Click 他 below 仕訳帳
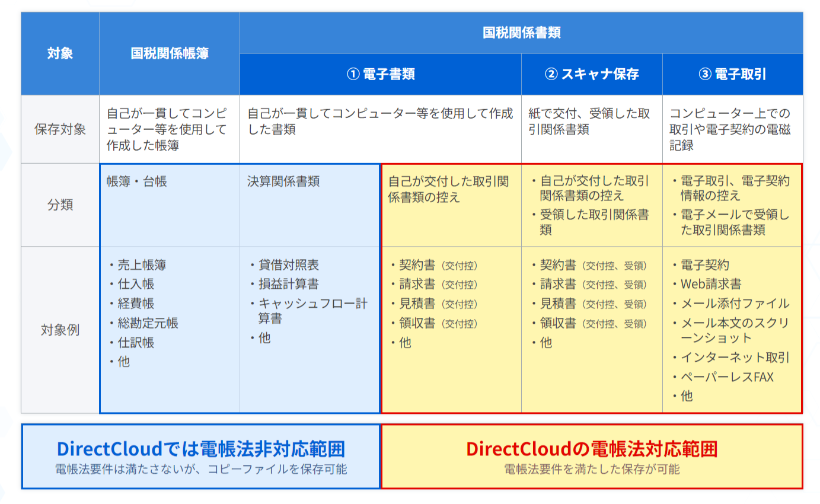This screenshot has width=820, height=504. (120, 361)
